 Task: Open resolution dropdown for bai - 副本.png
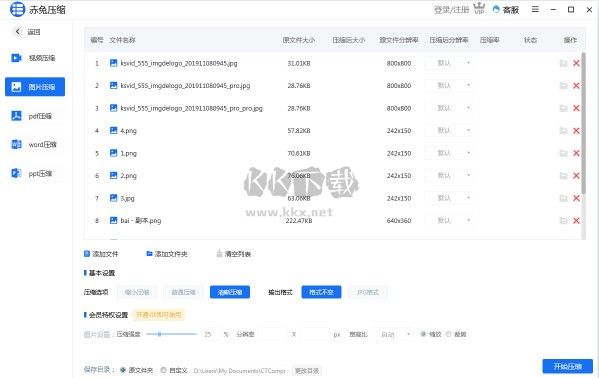click(x=449, y=221)
